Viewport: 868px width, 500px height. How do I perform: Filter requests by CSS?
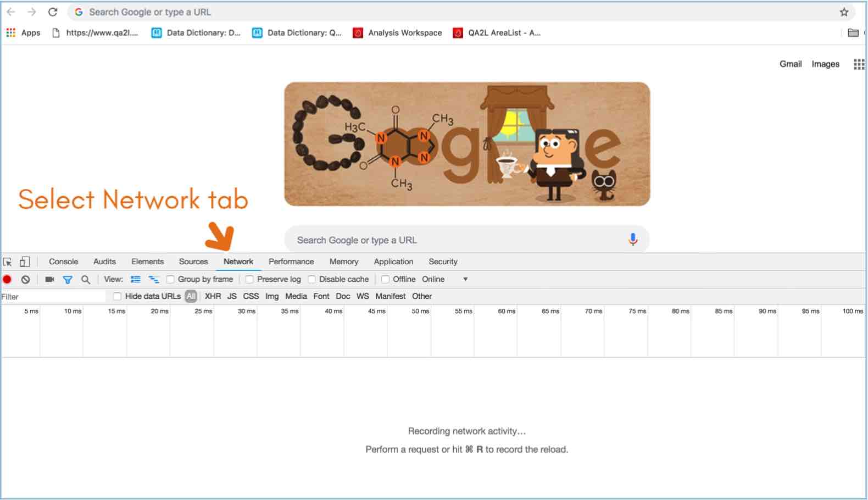coord(251,297)
